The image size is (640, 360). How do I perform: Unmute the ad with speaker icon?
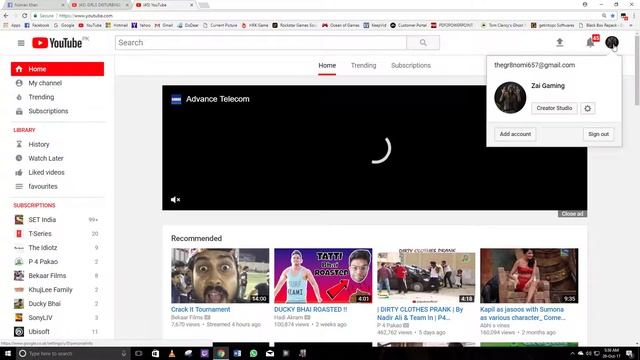(175, 200)
